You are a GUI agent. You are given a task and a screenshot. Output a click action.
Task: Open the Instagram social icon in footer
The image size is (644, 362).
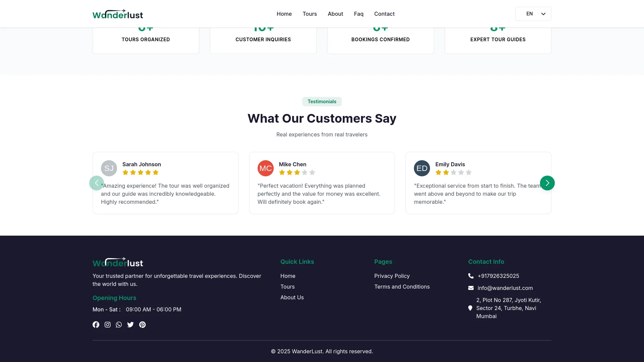[107, 324]
